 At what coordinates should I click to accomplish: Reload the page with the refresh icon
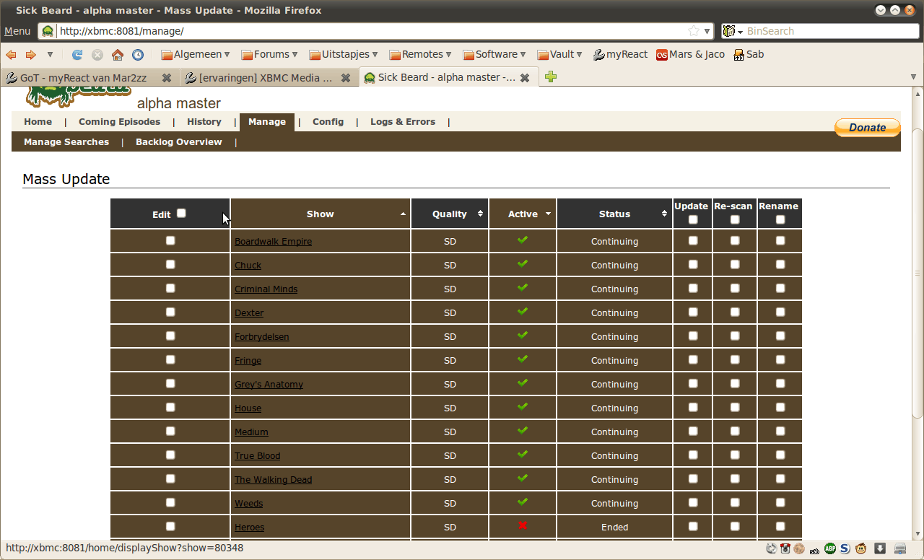coord(77,55)
